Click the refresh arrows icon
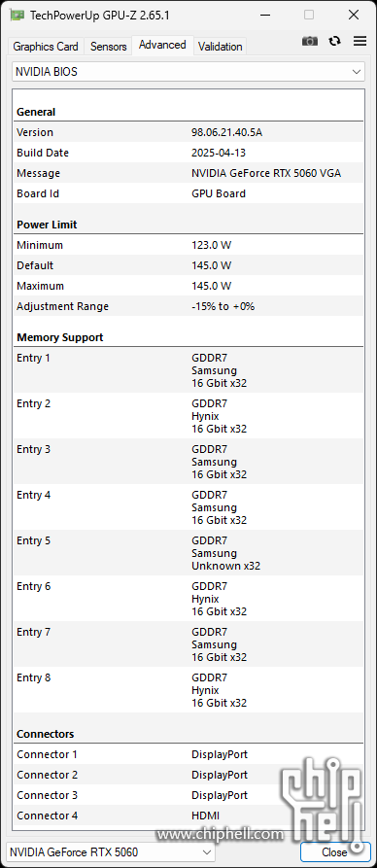 click(x=335, y=41)
